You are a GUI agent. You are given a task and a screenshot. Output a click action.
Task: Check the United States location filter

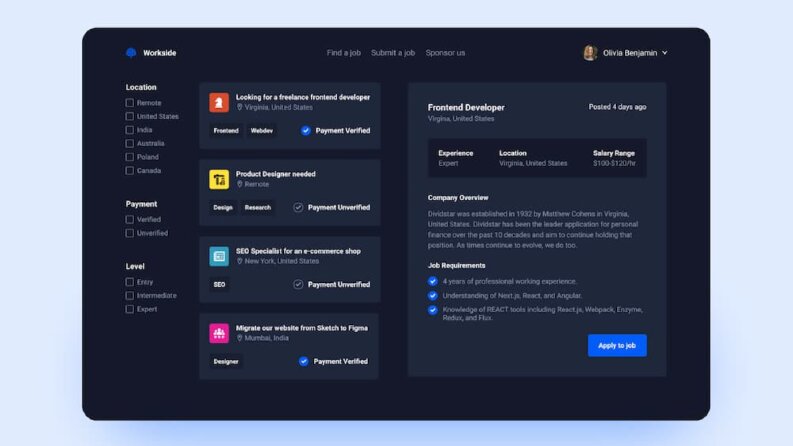(129, 116)
